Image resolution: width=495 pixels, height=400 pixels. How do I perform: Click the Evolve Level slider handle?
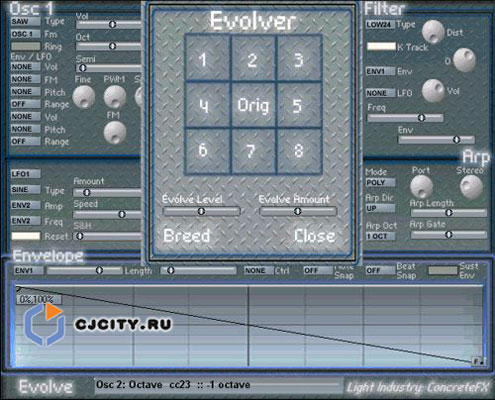(201, 211)
